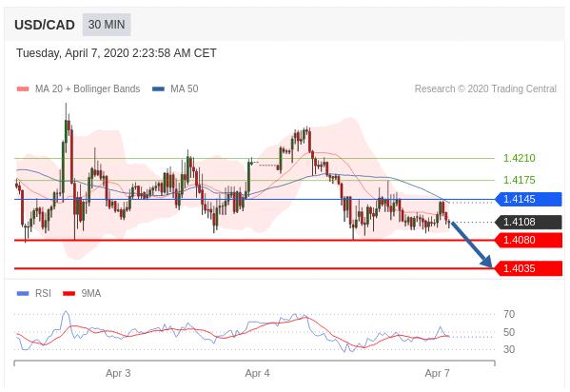Click the blue RSI legend swatch

pyautogui.click(x=23, y=293)
